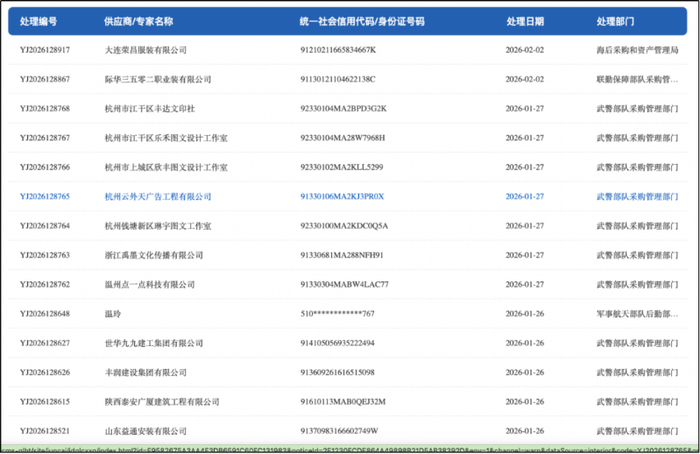Open highlighted record YJ2026128765

tap(45, 196)
